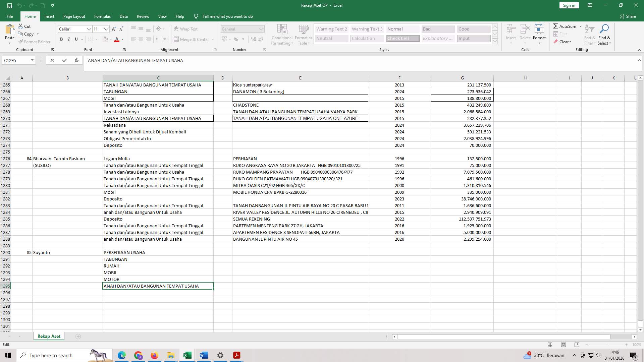Apply Percent Style to selection
644x362 pixels.
[236, 39]
